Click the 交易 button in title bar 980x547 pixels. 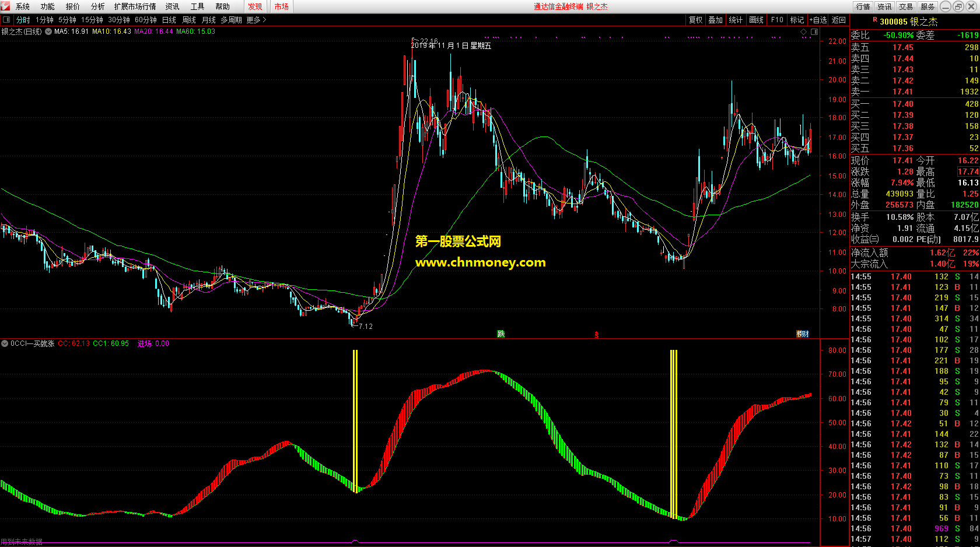click(x=906, y=6)
